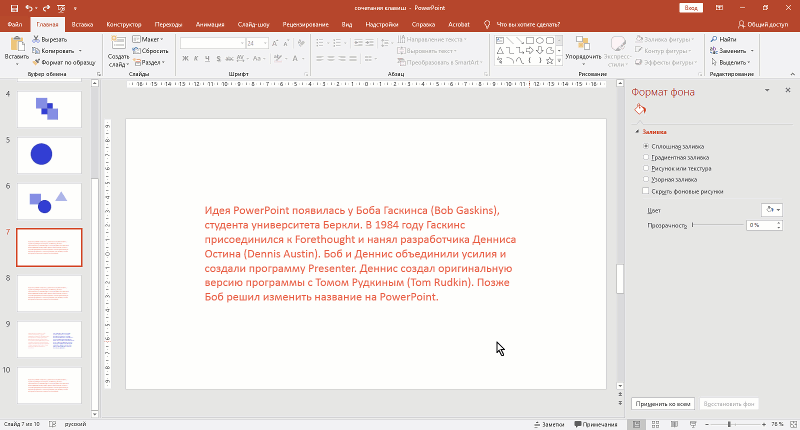The height and width of the screenshot is (430, 800).
Task: Activate Формат по образцу painter
Action: tap(64, 62)
